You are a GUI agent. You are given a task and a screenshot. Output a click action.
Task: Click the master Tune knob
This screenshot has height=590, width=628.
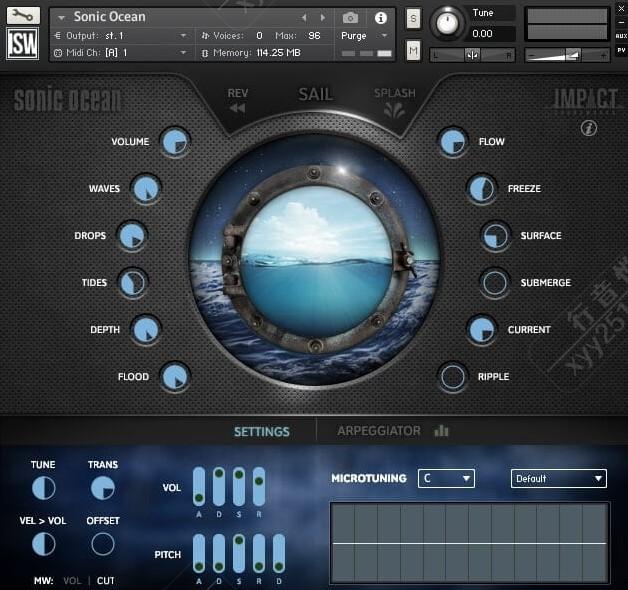coord(447,23)
